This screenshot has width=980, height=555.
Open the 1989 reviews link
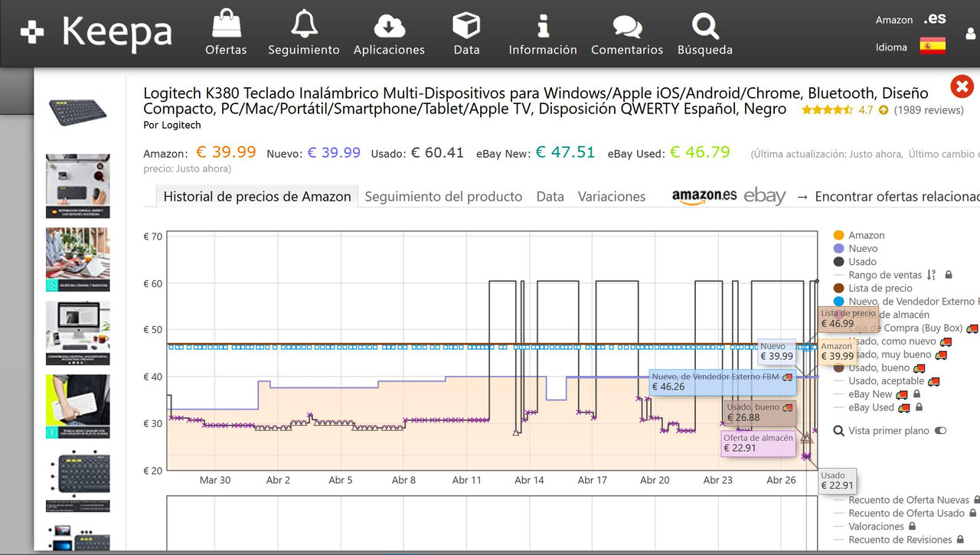[x=928, y=110]
